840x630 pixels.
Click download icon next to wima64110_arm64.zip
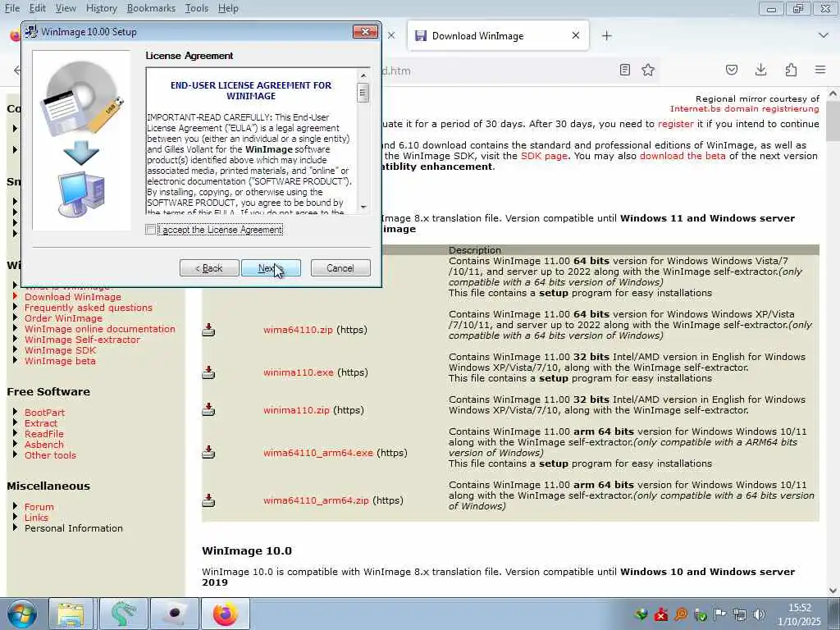208,500
